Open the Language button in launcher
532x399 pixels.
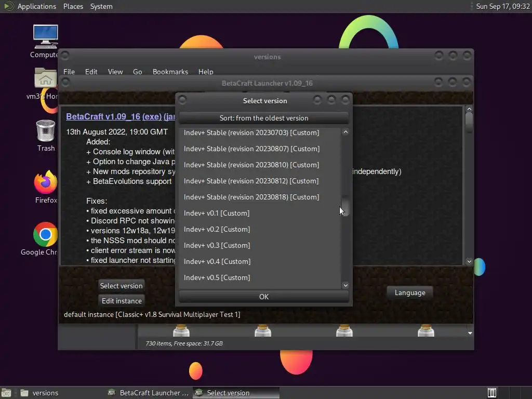click(410, 292)
